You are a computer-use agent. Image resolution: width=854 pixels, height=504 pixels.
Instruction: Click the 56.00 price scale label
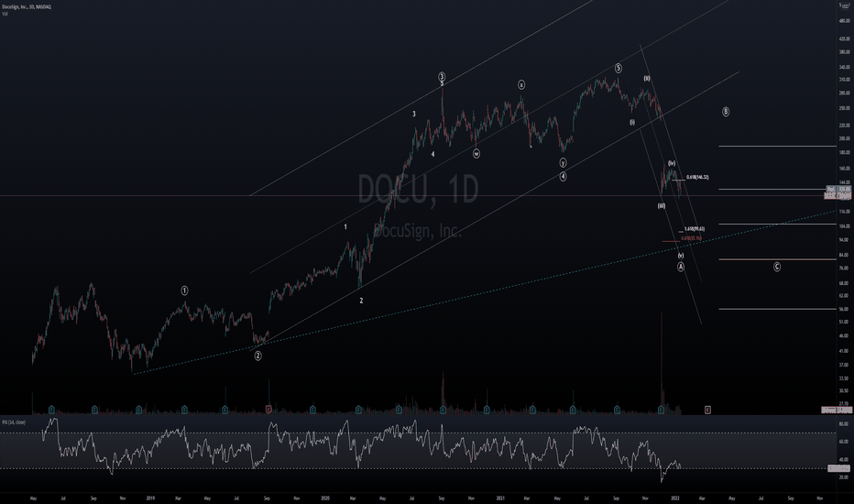844,309
